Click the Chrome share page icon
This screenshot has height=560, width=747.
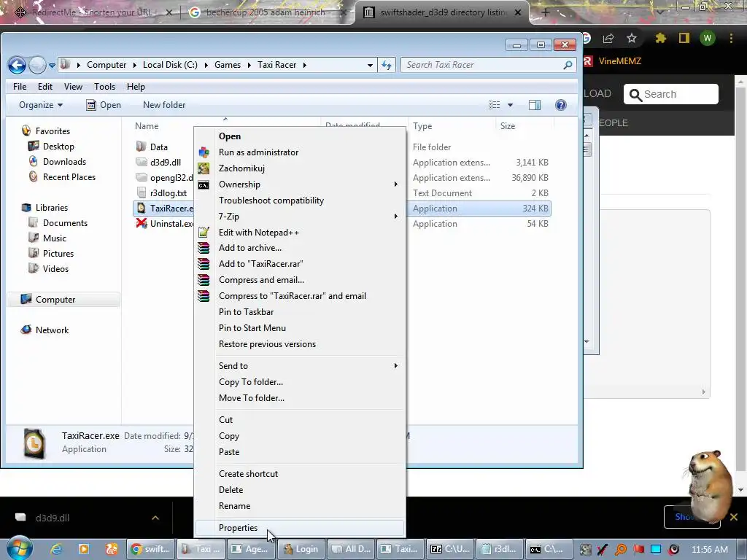coord(608,38)
